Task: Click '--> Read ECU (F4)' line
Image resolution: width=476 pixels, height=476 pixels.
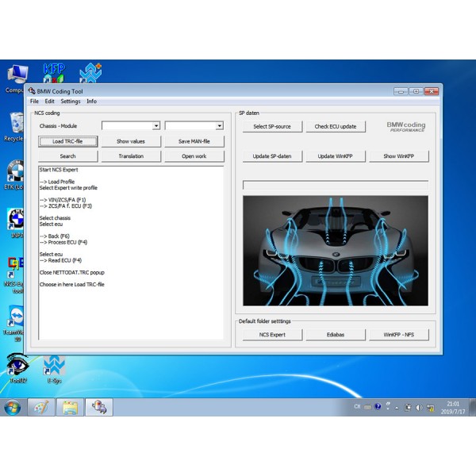Action: click(x=60, y=260)
